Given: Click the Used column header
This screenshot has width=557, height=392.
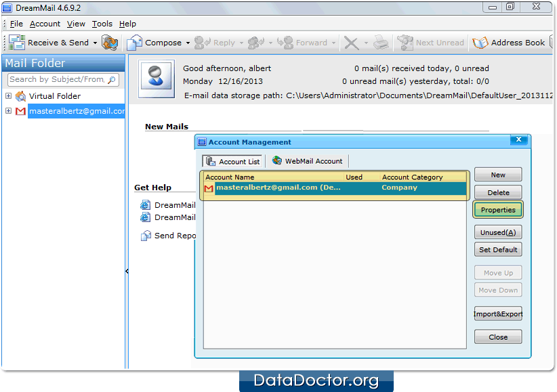Looking at the screenshot, I should click(362, 177).
